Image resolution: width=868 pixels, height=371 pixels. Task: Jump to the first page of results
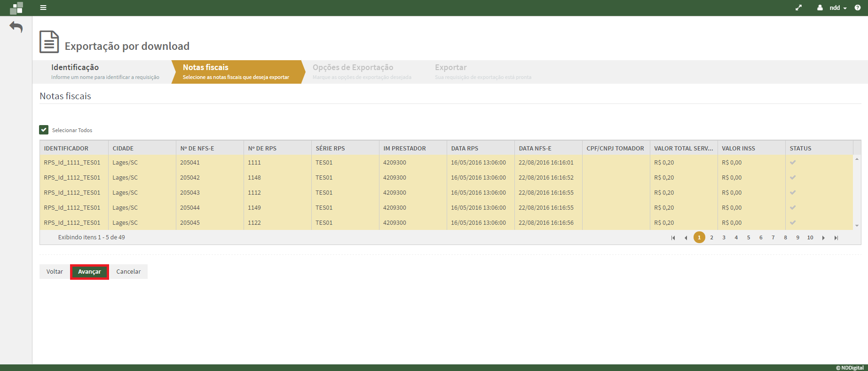point(673,238)
